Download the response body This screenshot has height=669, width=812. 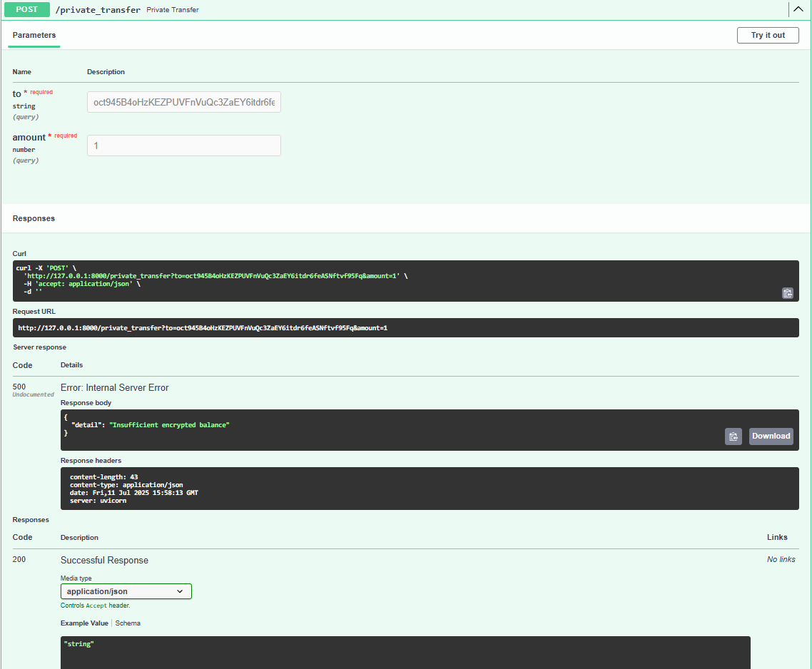coord(771,436)
